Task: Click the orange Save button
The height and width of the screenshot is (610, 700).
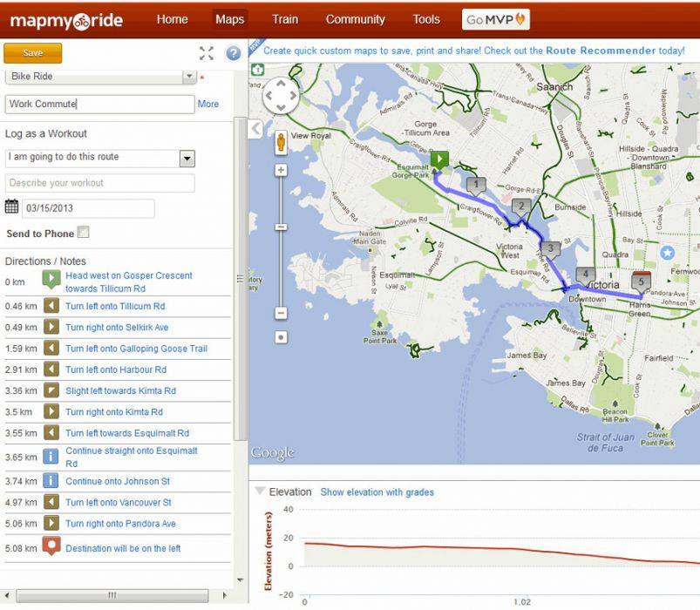Action: (33, 53)
